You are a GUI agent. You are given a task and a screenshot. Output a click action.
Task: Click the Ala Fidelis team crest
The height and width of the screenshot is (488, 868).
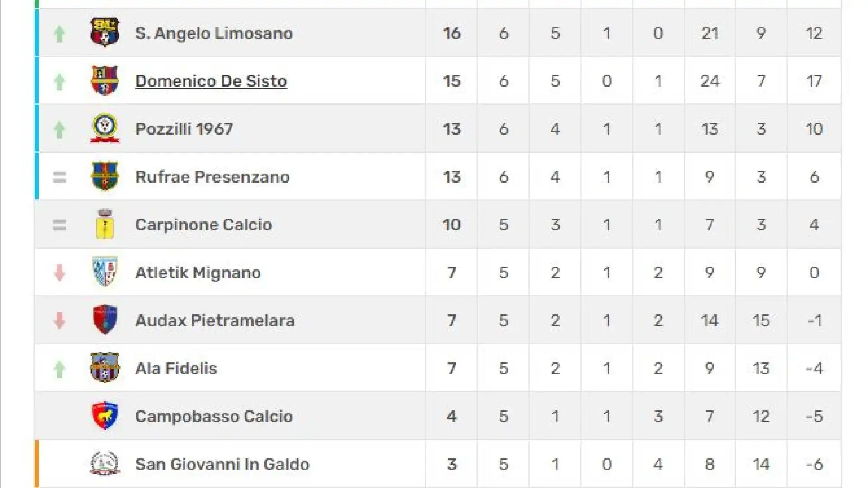[x=104, y=368]
